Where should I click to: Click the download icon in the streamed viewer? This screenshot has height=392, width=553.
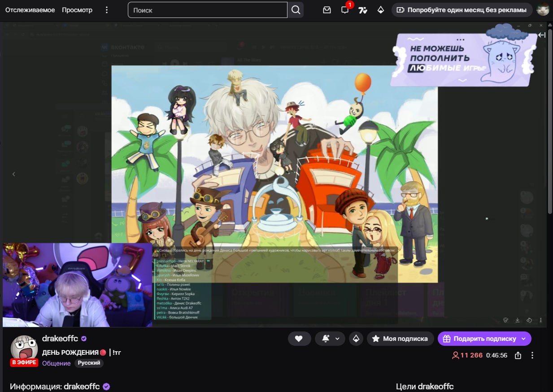tap(517, 320)
